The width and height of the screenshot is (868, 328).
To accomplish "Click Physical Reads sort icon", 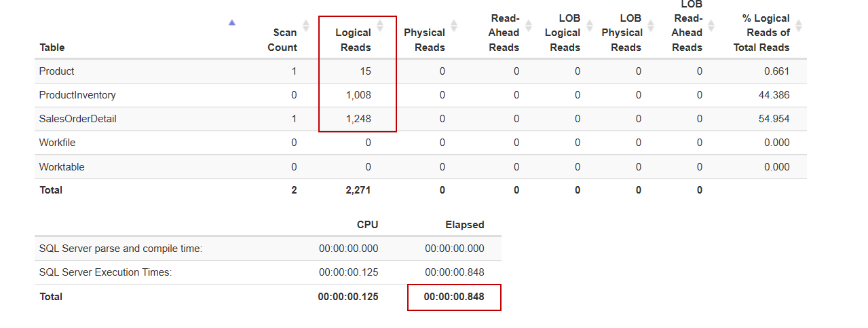I will (454, 25).
